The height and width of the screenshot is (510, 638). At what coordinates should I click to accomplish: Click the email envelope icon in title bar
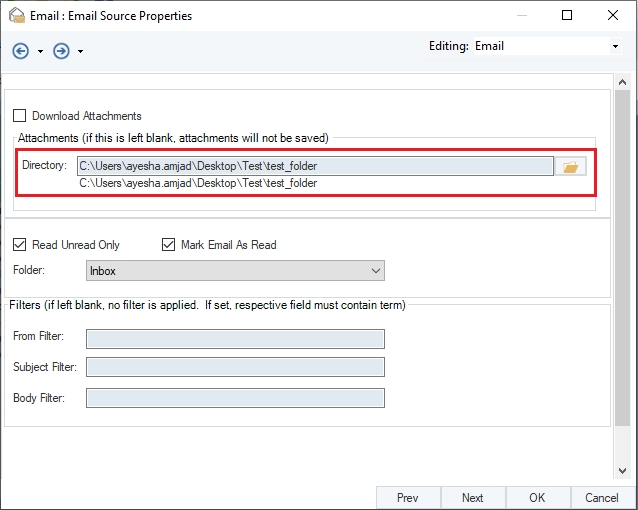tap(15, 16)
